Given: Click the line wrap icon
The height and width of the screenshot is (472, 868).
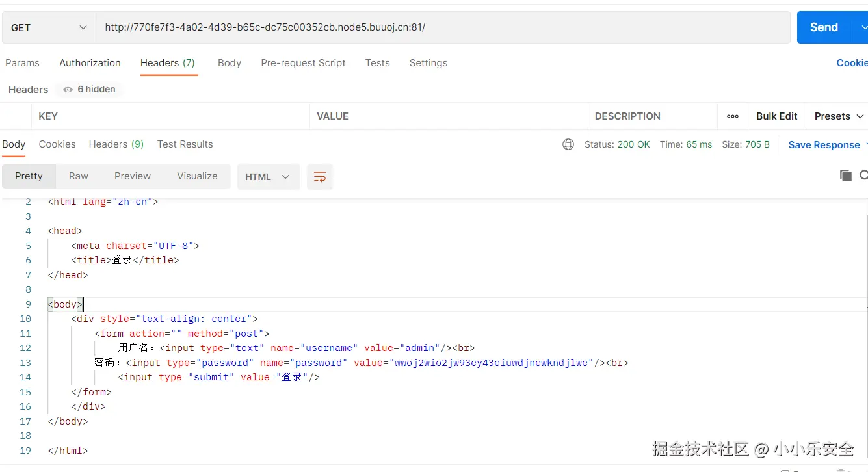Looking at the screenshot, I should click(319, 177).
